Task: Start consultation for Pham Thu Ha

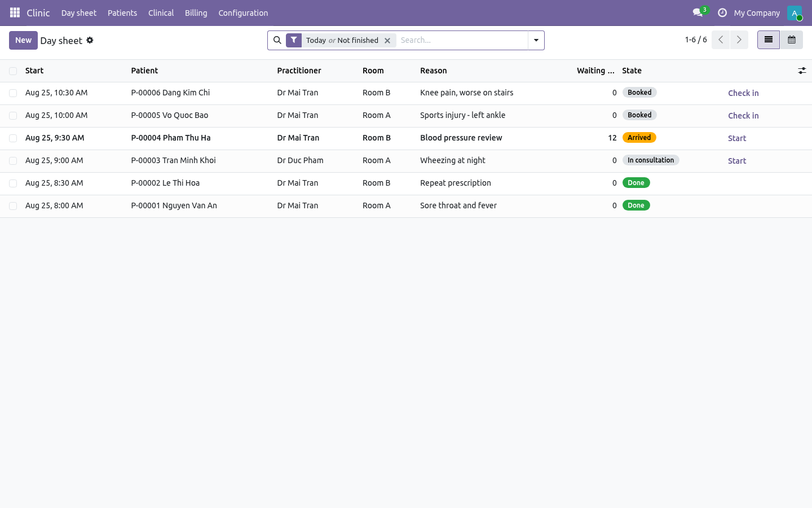Action: point(737,138)
